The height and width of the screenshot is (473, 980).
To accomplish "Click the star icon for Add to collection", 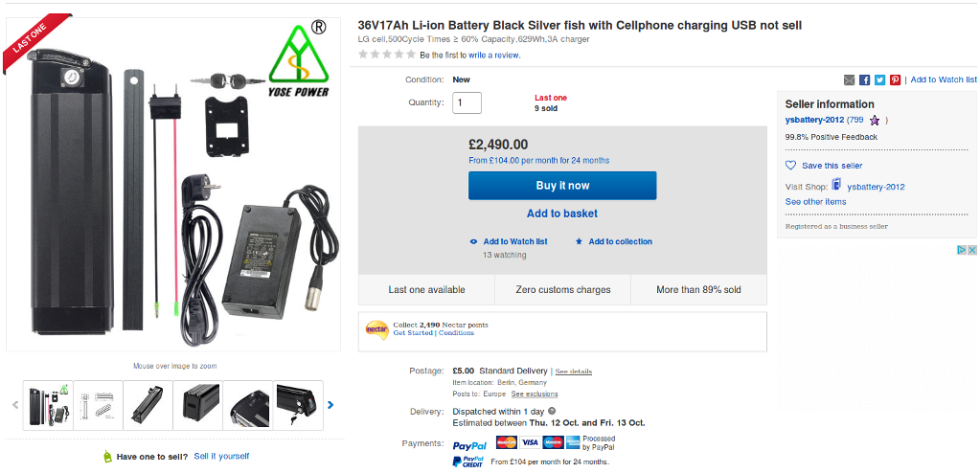I will [579, 241].
